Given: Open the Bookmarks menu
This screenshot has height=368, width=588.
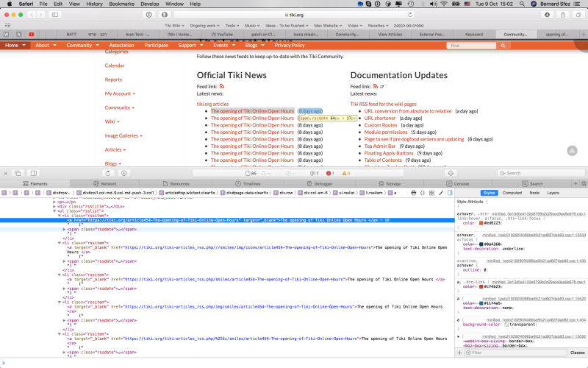Looking at the screenshot, I should (121, 4).
